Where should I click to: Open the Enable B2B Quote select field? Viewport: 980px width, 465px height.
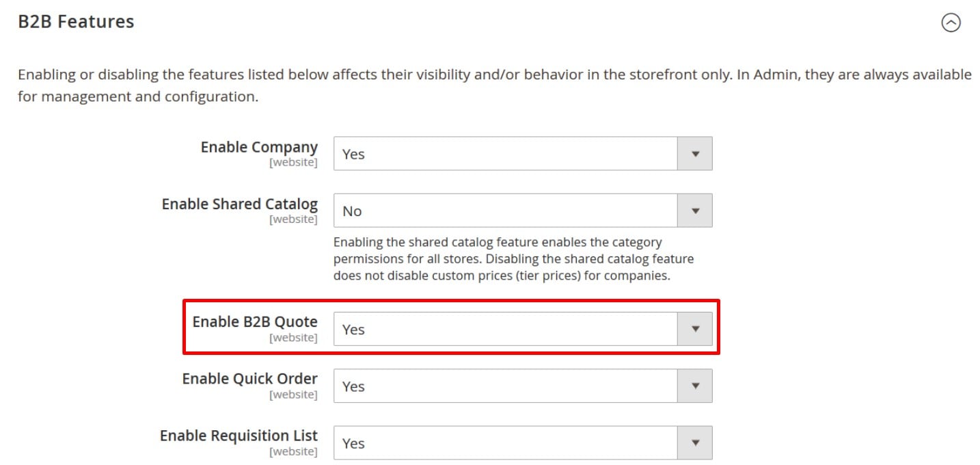pyautogui.click(x=523, y=329)
